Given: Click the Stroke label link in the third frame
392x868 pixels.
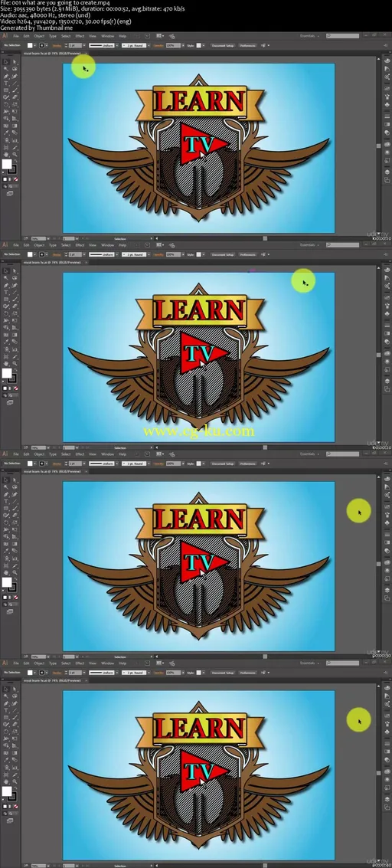Looking at the screenshot, I should (57, 463).
